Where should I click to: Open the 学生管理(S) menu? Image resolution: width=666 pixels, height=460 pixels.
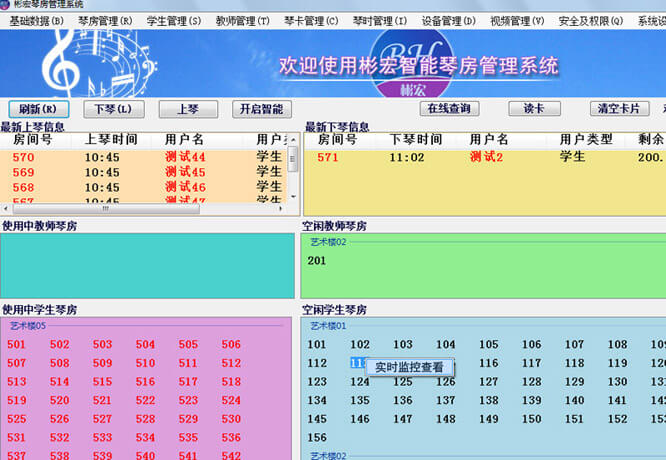[x=174, y=20]
